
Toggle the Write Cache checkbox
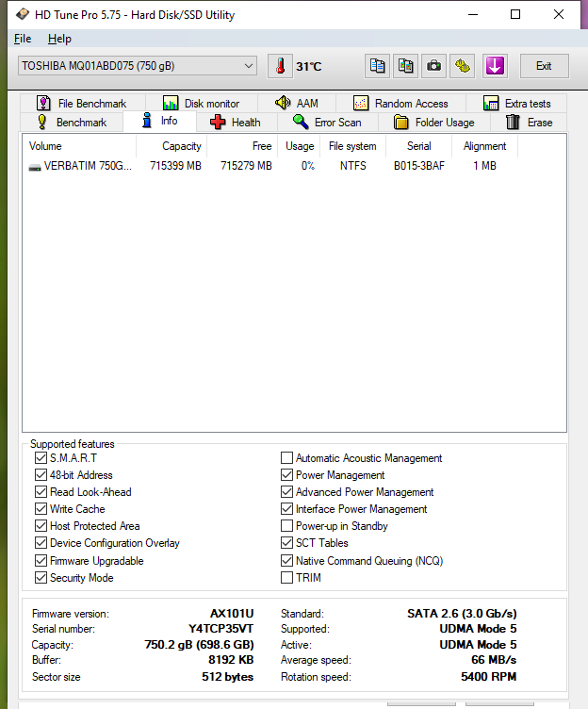click(x=41, y=509)
